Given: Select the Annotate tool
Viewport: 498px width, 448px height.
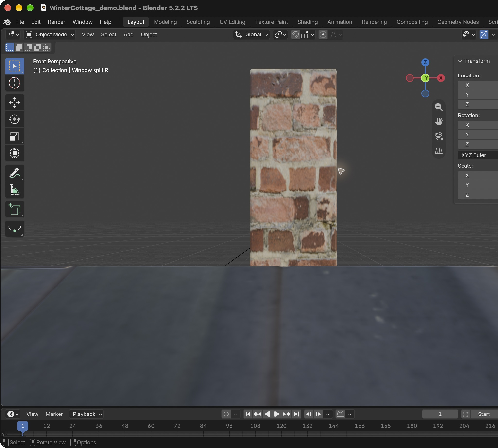Looking at the screenshot, I should (x=15, y=173).
